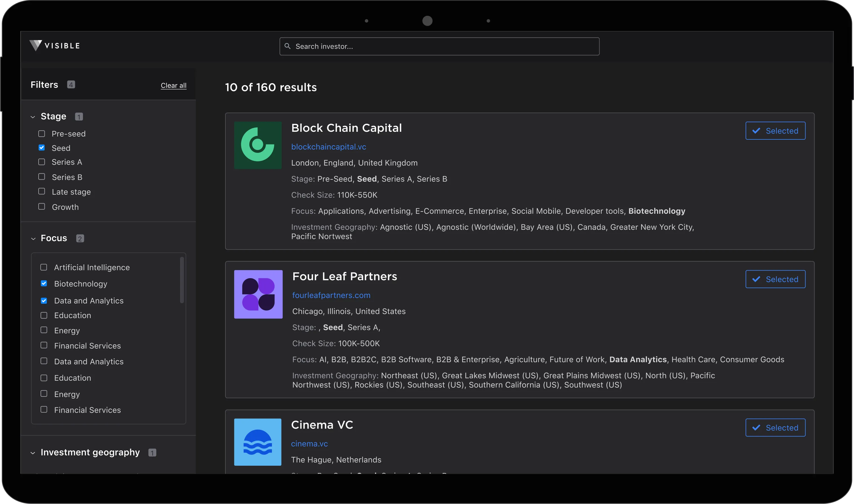Click the Filters count badge
Image resolution: width=854 pixels, height=504 pixels.
71,84
